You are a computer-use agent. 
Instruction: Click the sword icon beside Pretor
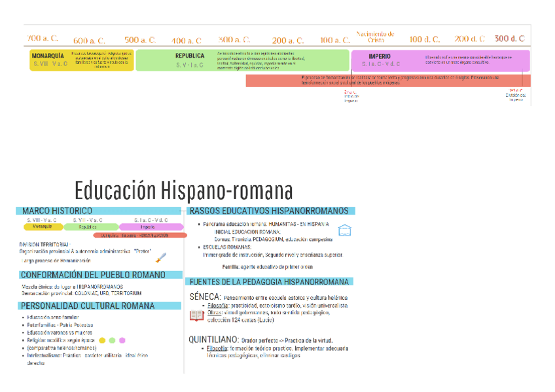point(160,257)
